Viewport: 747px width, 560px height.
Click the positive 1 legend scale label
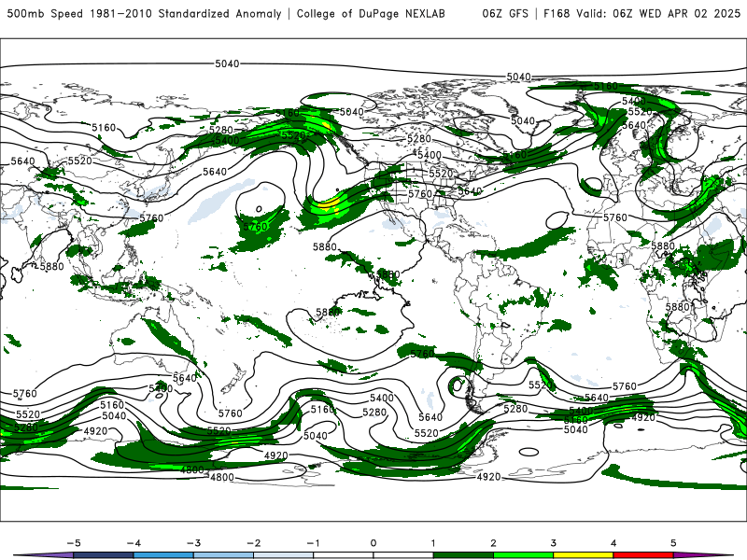[433, 543]
